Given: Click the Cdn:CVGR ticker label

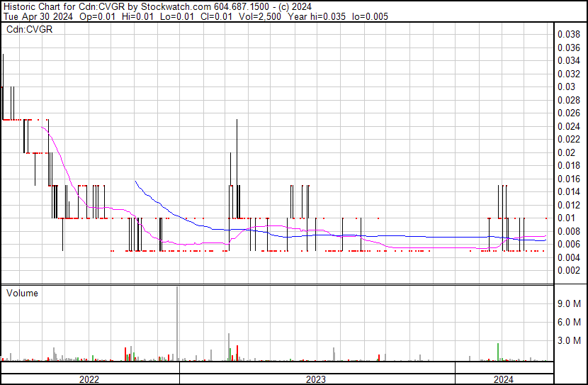Looking at the screenshot, I should [x=29, y=30].
